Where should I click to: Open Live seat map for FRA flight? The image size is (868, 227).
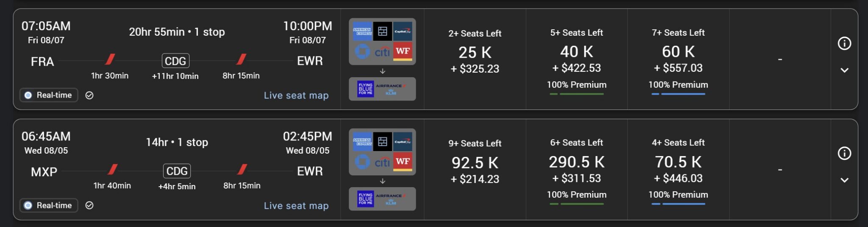(296, 95)
